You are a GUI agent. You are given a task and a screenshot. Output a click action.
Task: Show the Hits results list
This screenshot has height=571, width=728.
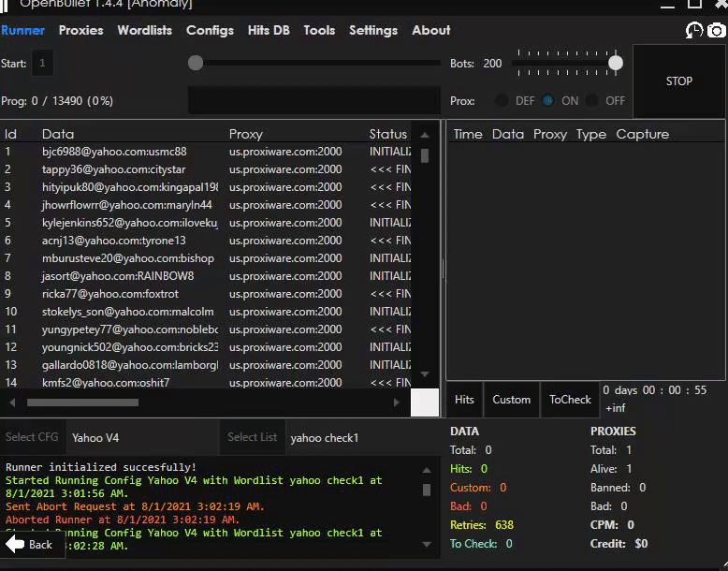click(x=464, y=400)
